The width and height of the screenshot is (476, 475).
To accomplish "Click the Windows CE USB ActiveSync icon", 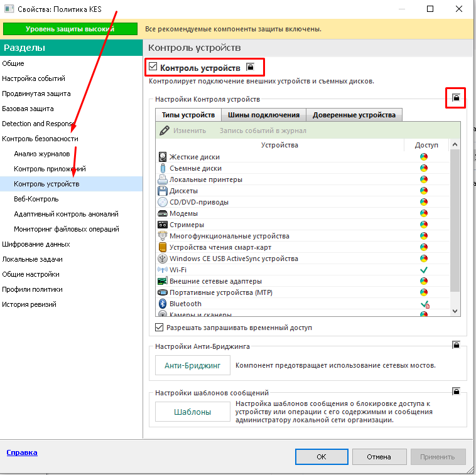I will pyautogui.click(x=163, y=259).
